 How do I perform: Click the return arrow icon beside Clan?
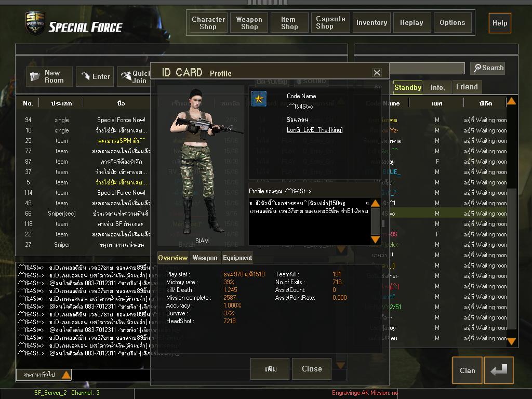click(499, 370)
